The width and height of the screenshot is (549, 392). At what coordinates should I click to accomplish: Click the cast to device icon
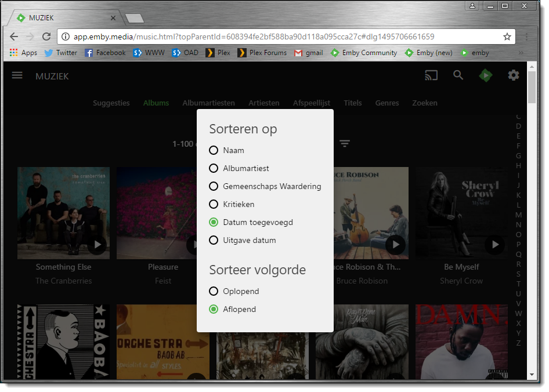(431, 75)
